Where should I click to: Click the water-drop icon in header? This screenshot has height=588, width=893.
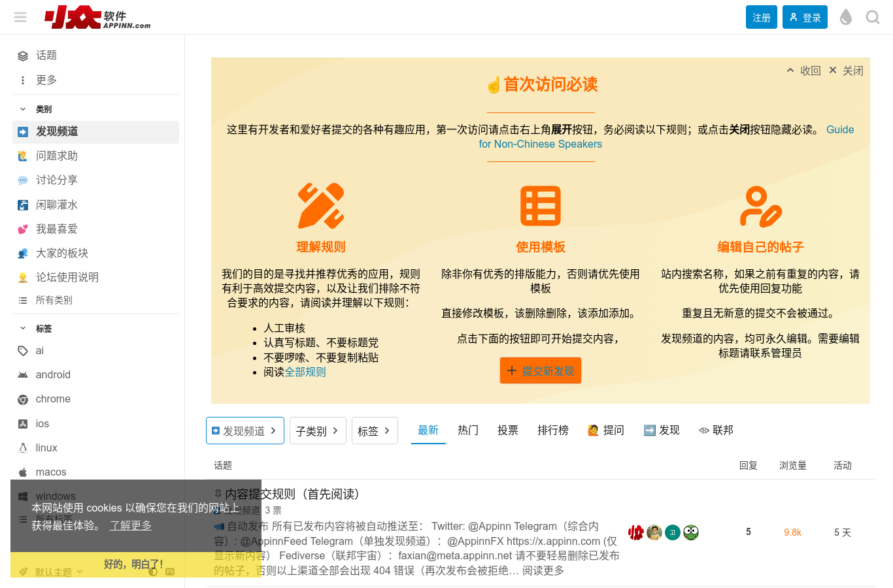(846, 17)
